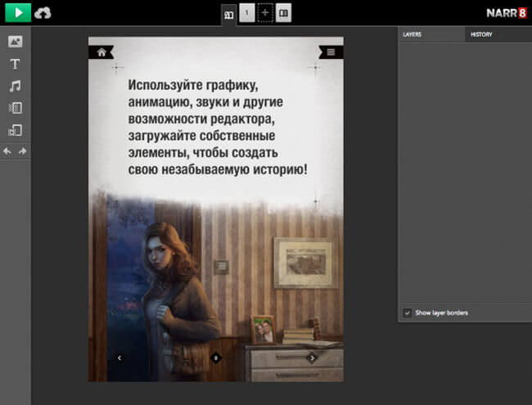The width and height of the screenshot is (532, 405).
Task: Switch to the Layers tab
Action: tap(431, 34)
